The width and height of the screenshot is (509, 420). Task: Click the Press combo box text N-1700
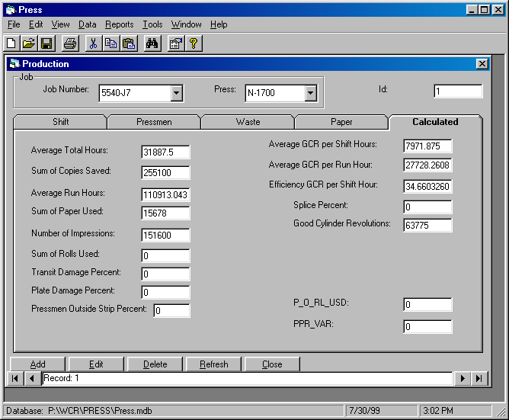coord(275,93)
